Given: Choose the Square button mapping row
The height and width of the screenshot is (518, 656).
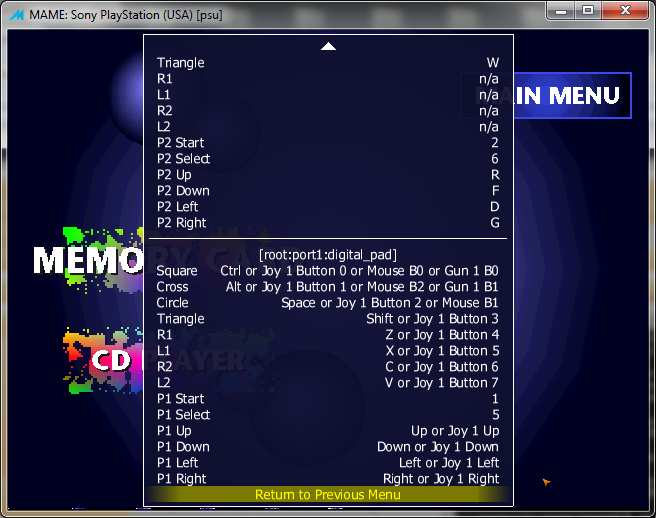Looking at the screenshot, I should pos(327,271).
